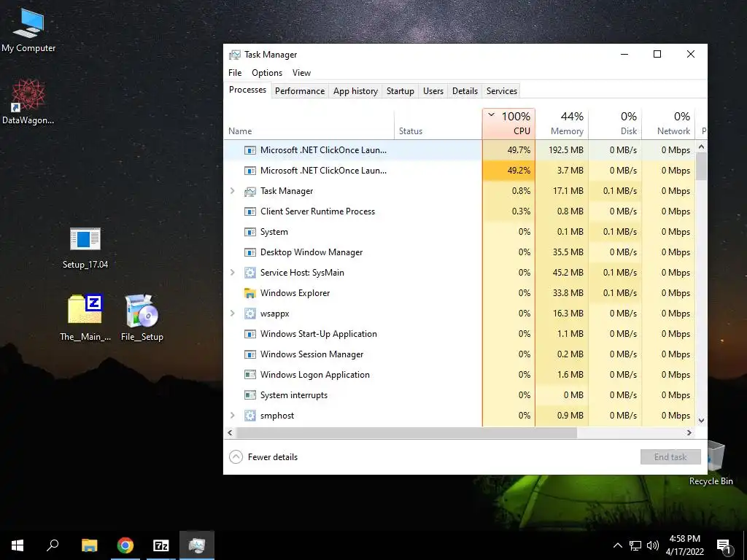Click the Service Host: SysMain gear icon
Viewport: 747px width, 560px height.
point(250,273)
